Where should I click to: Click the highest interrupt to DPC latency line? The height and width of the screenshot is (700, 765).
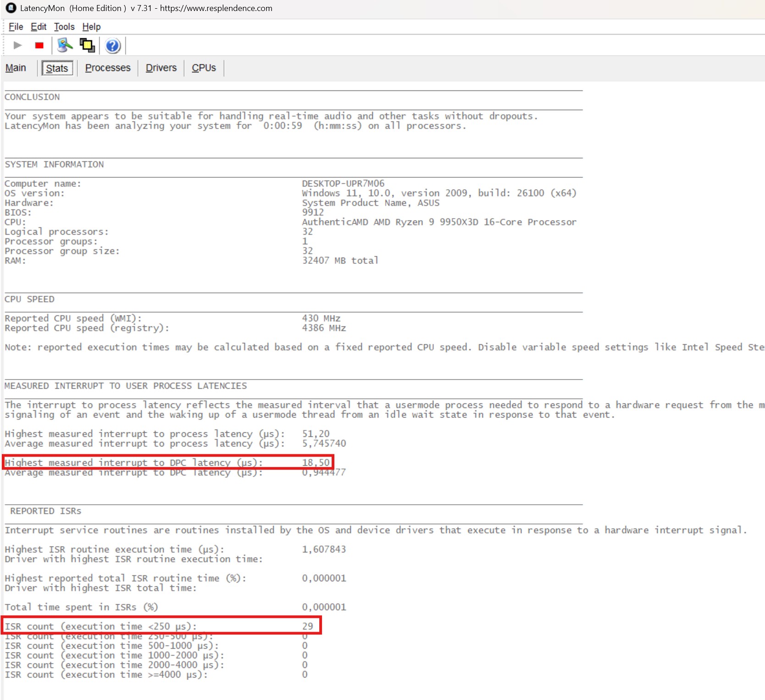tap(168, 462)
